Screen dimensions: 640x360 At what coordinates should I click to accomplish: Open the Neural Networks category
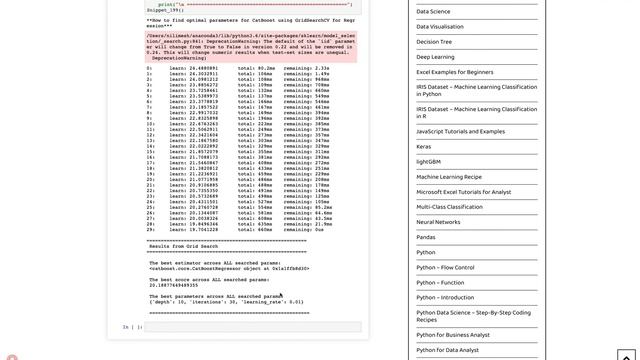(438, 222)
